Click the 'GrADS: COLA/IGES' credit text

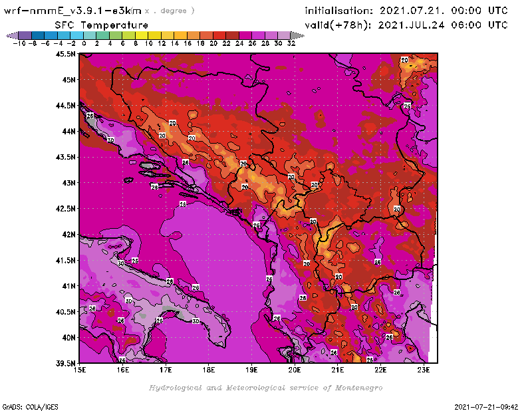tap(30, 407)
